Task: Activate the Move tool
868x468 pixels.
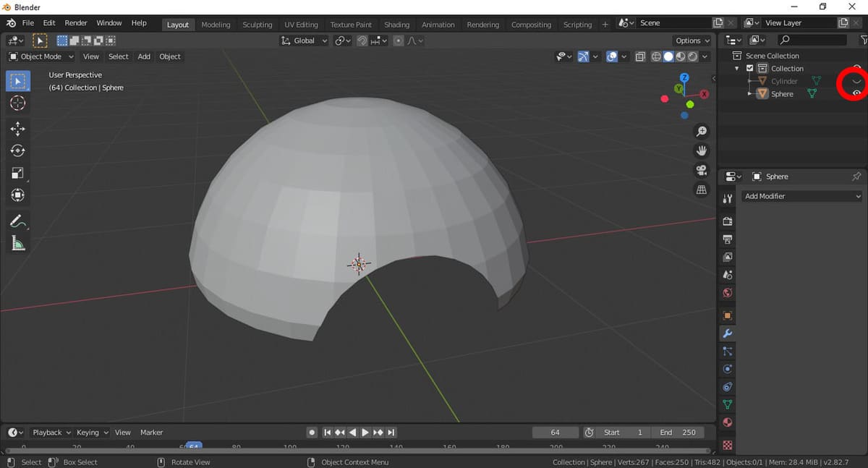Action: 18,129
